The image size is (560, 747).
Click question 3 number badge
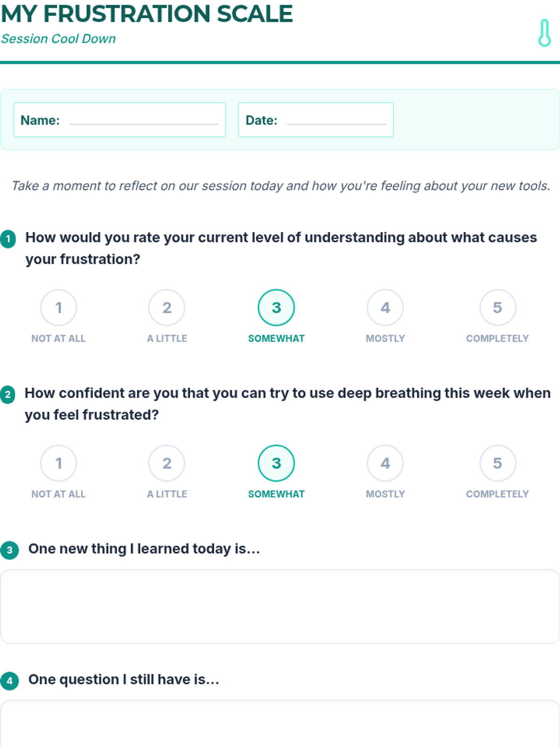pos(10,550)
